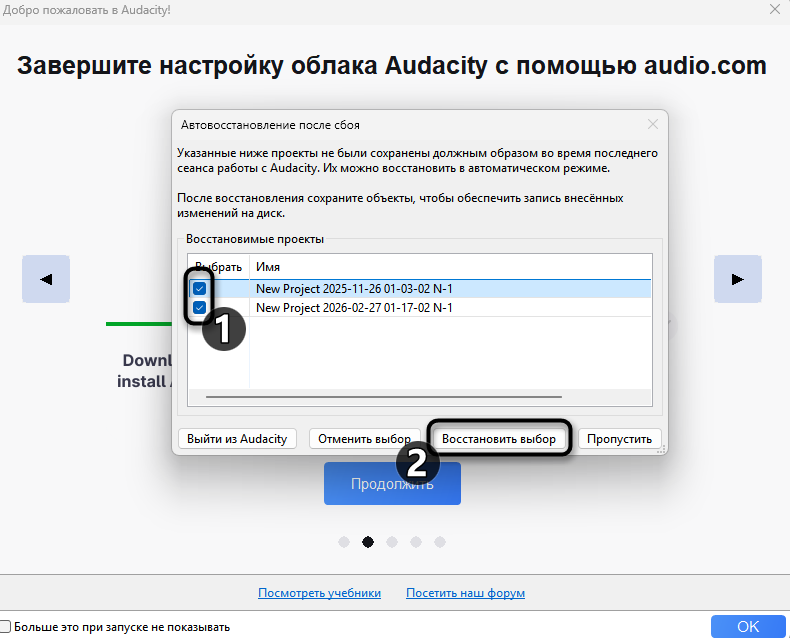Click 'Восстановить выбор' to recover projects

tap(499, 439)
